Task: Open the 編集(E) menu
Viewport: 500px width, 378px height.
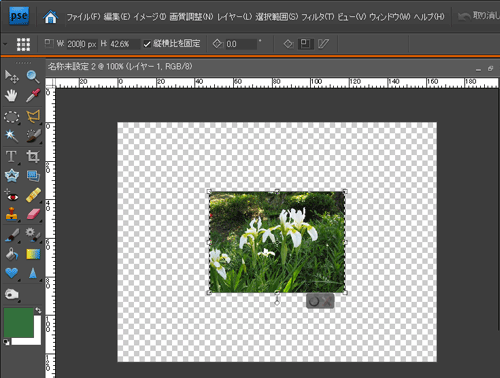Action: pyautogui.click(x=117, y=17)
